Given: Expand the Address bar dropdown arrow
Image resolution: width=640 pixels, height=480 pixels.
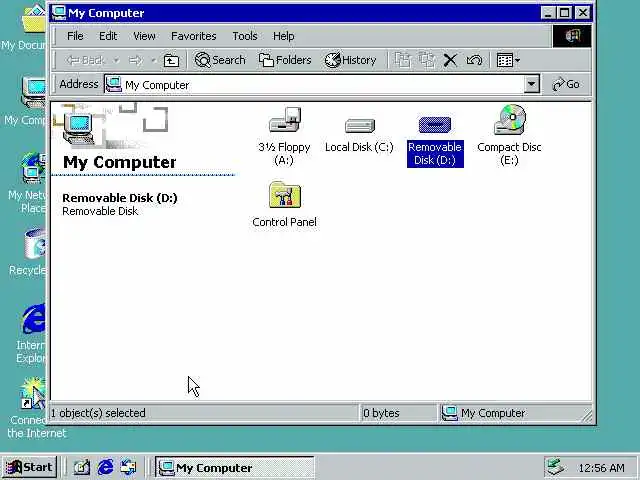Looking at the screenshot, I should pos(531,84).
